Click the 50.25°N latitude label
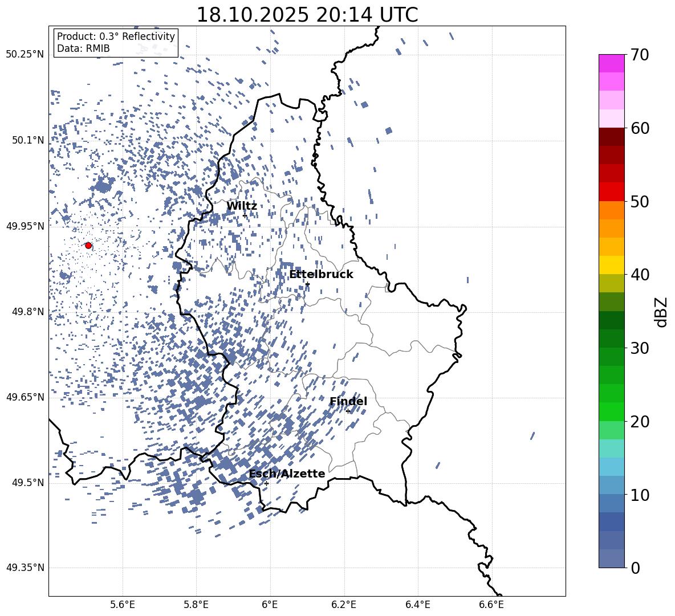 pyautogui.click(x=25, y=55)
